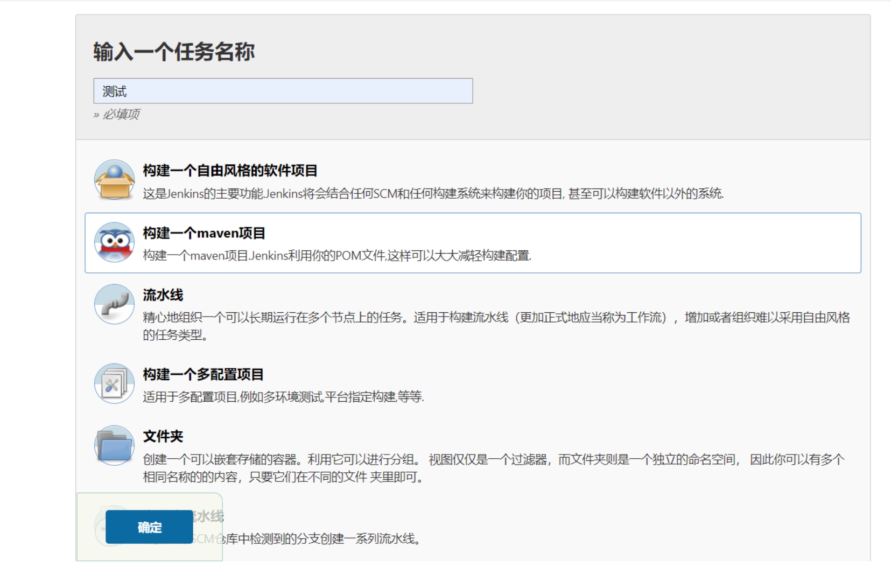This screenshot has width=891, height=588.
Task: Click the description starting 适用于多配置项目
Action: (x=283, y=397)
